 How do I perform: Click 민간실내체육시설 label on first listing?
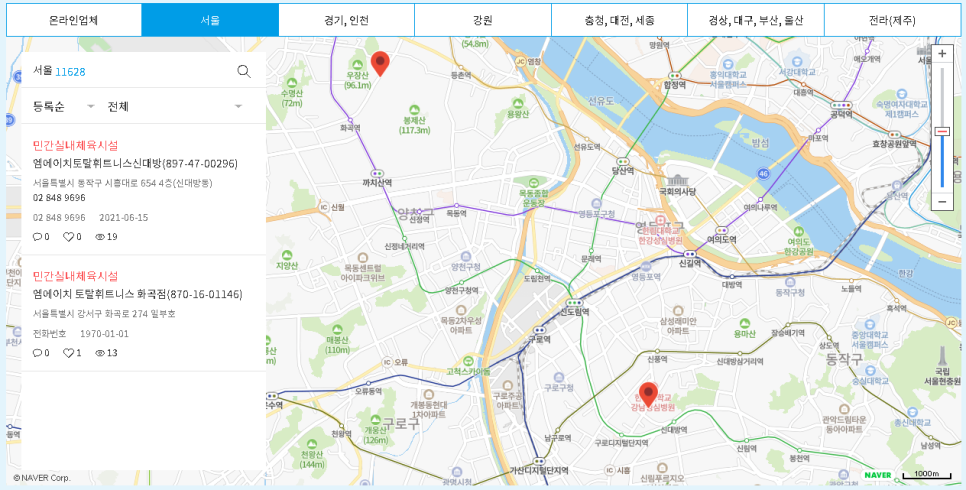75,145
